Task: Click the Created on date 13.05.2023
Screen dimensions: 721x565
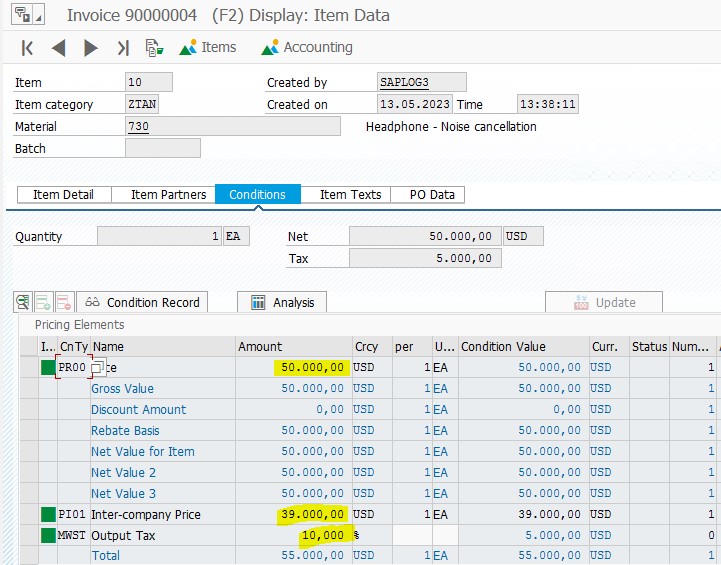Action: tap(415, 104)
